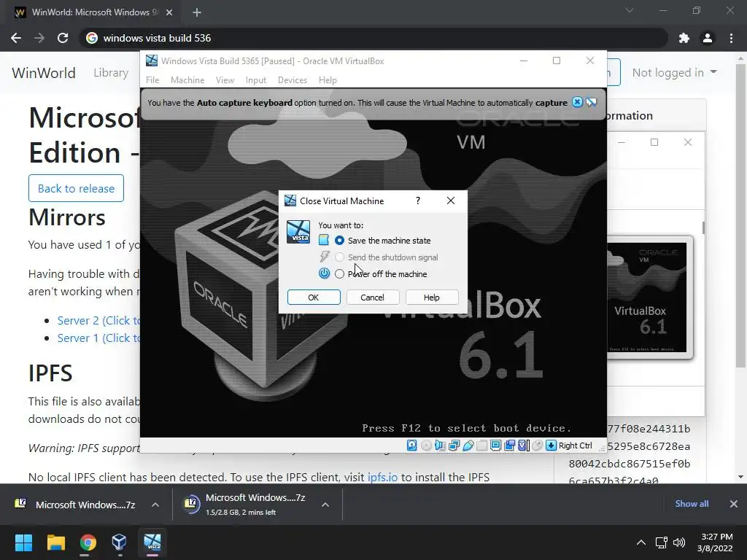Viewport: 747px width, 560px height.
Task: Open the View menu in VirtualBox
Action: pyautogui.click(x=225, y=80)
